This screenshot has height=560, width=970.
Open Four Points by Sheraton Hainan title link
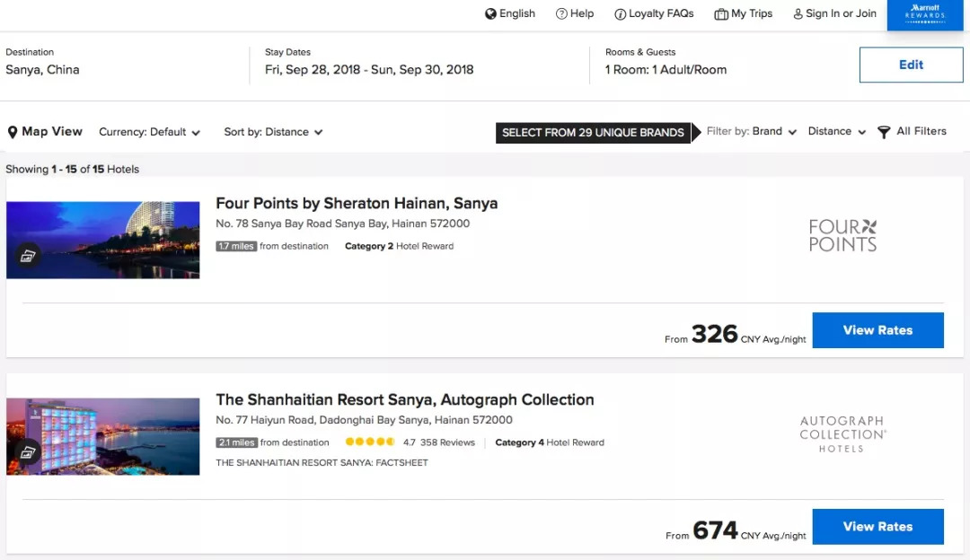pyautogui.click(x=357, y=203)
